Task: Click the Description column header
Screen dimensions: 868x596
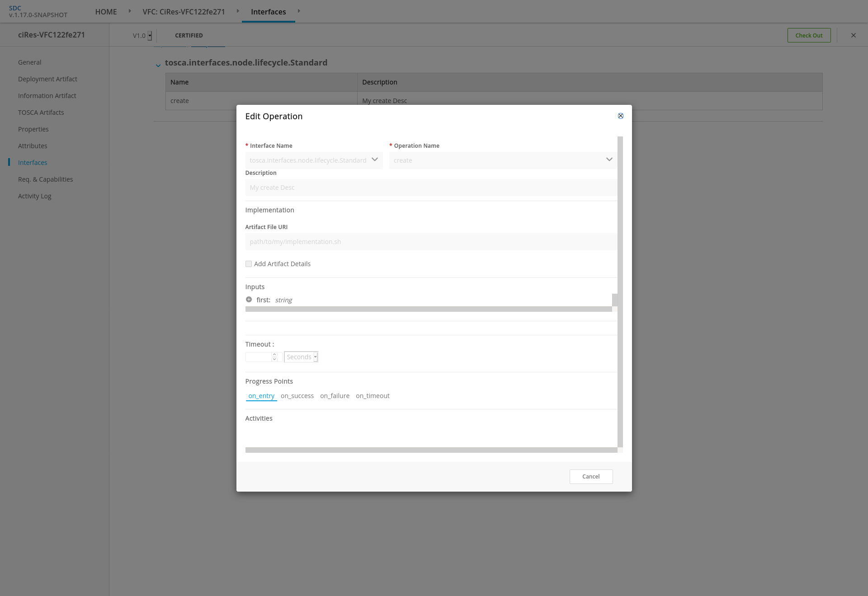Action: pyautogui.click(x=590, y=82)
